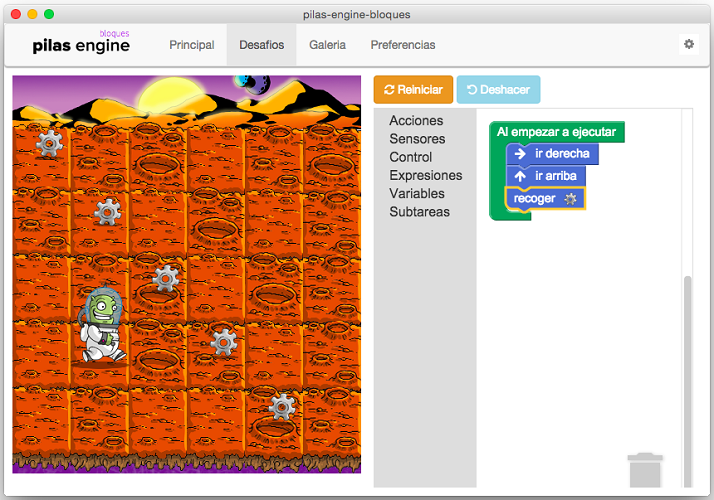Viewport: 714px width, 500px height.
Task: Click the window title pilas-engine-bloques
Action: 357,15
